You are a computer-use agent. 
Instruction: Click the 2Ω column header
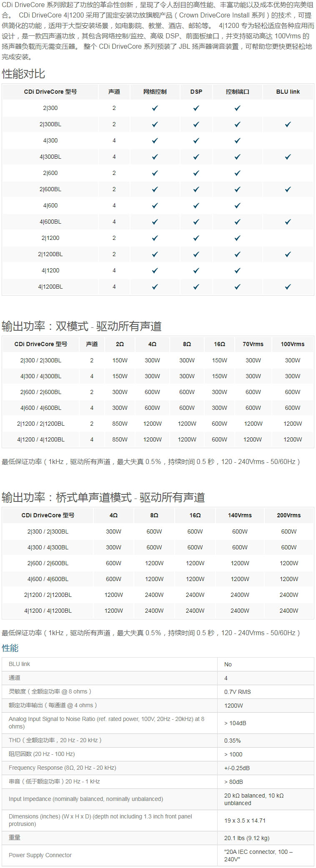coord(120,344)
